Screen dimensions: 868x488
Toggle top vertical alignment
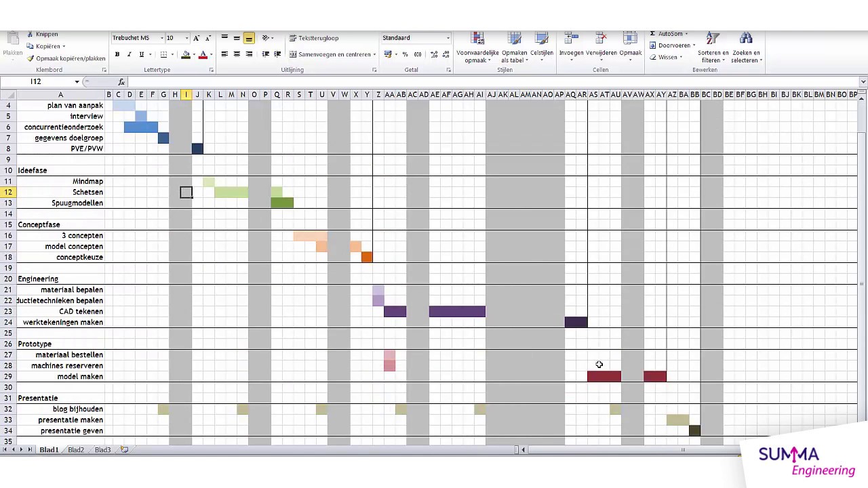tap(224, 38)
